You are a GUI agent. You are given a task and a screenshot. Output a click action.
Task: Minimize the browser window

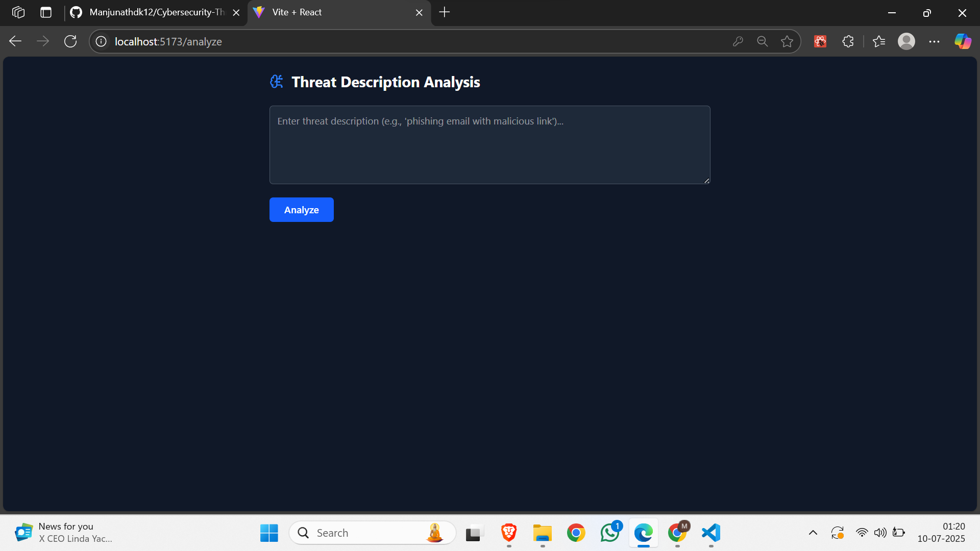click(x=892, y=13)
